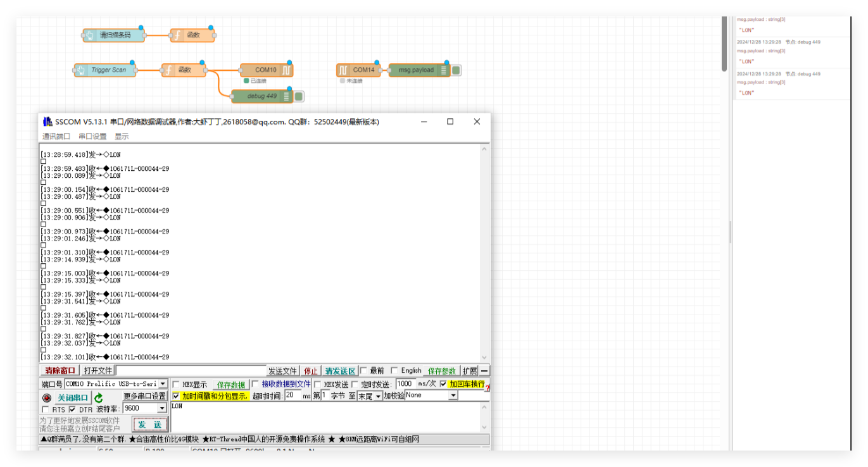Viewport: 868px width, 467px height.
Task: Uncheck the DTR checkbox
Action: coord(72,409)
